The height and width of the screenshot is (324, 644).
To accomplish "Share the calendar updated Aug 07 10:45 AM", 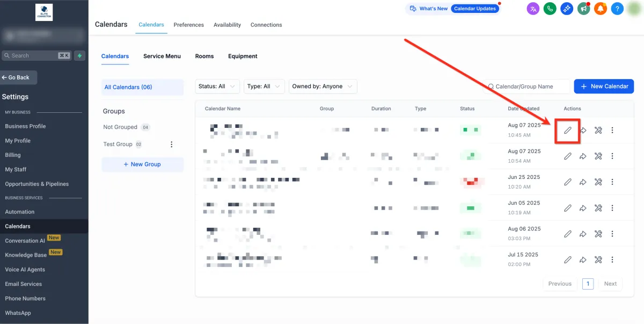I will click(583, 130).
